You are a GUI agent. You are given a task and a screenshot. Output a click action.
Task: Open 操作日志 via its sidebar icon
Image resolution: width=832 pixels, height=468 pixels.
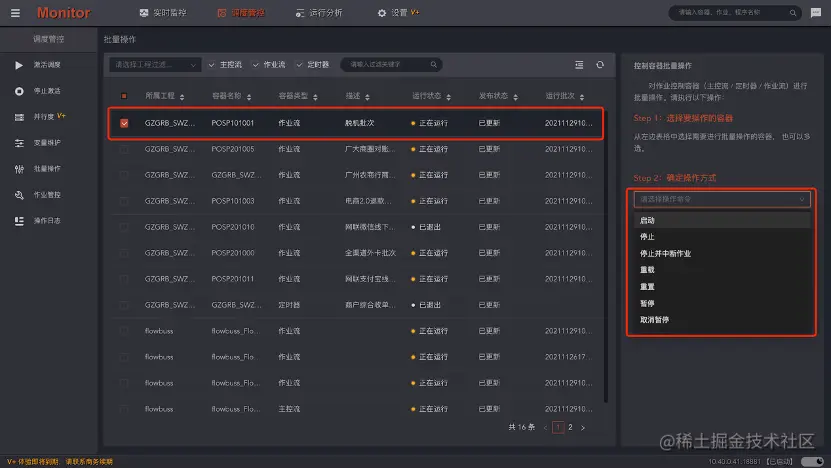19,221
